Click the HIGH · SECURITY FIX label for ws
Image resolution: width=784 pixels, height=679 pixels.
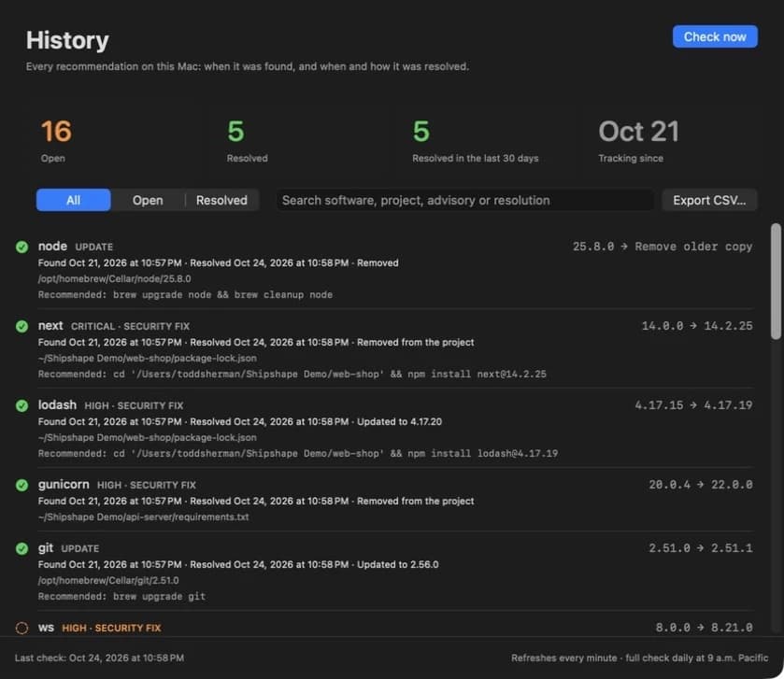pyautogui.click(x=111, y=628)
